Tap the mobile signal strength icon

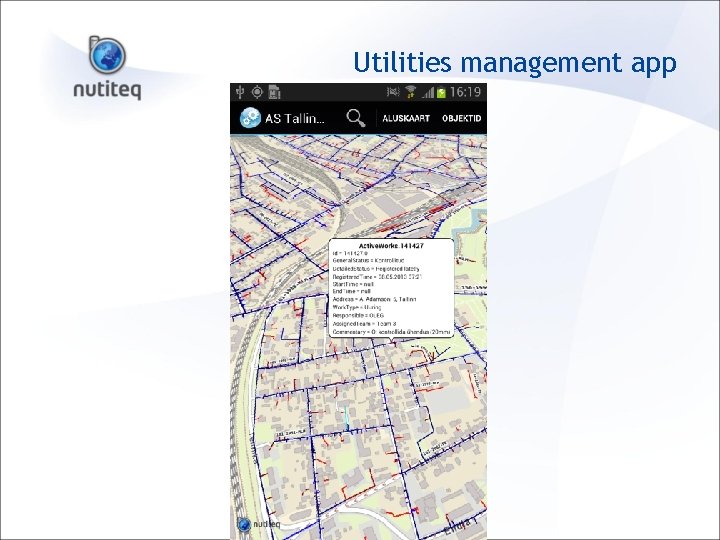pyautogui.click(x=428, y=93)
